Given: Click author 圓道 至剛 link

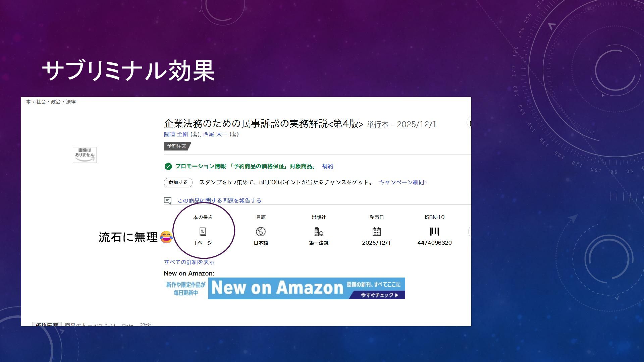Looking at the screenshot, I should [176, 134].
